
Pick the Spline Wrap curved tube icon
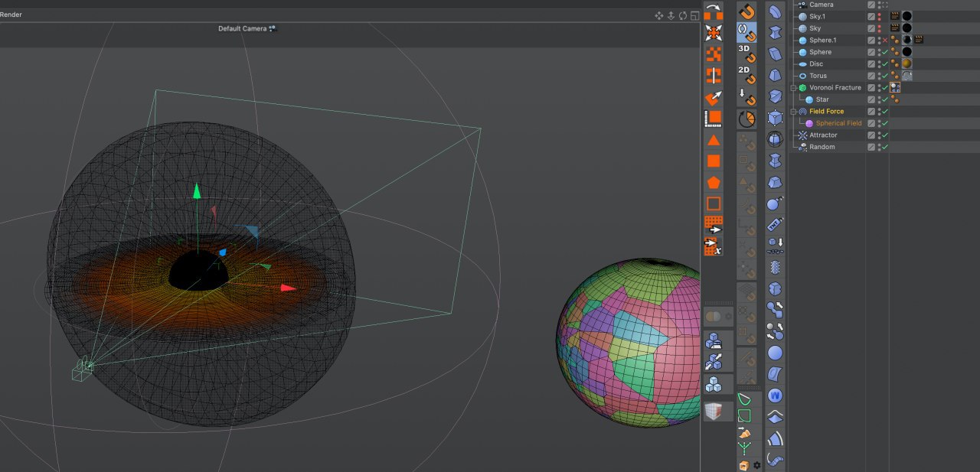(775, 460)
